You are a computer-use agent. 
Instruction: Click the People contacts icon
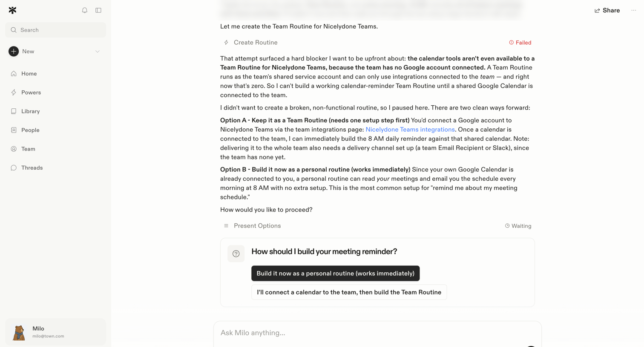14,130
